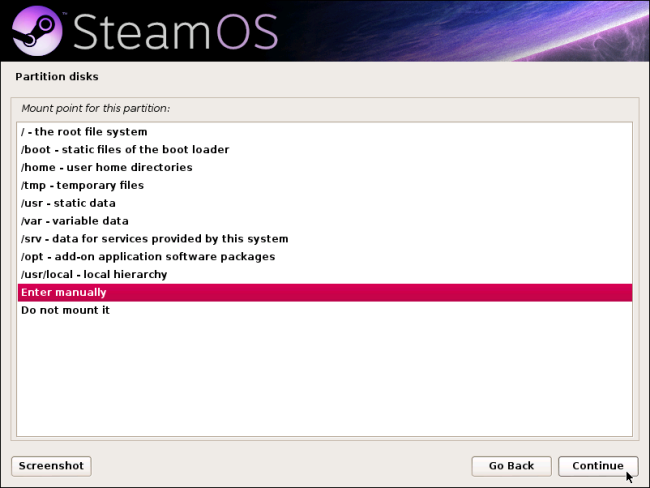Viewport: 650px width, 488px height.
Task: Select /usr/local local hierarchy entry
Action: (325, 274)
